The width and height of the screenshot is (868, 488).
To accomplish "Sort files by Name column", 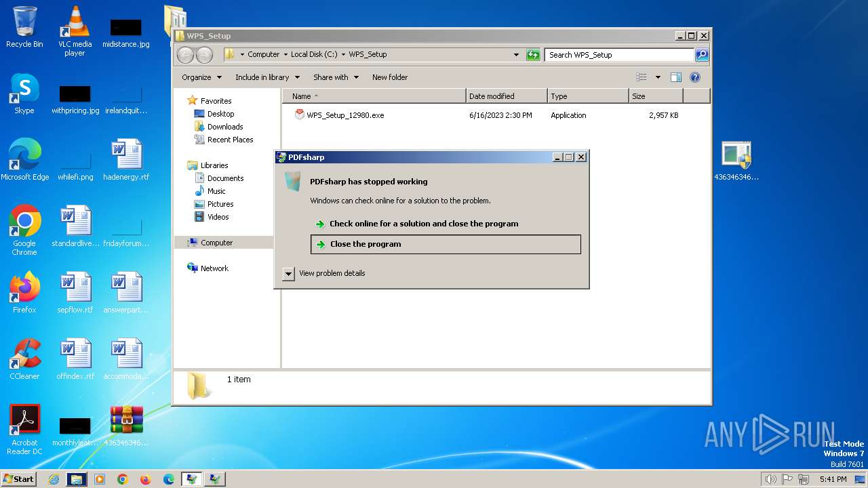I will pos(374,96).
